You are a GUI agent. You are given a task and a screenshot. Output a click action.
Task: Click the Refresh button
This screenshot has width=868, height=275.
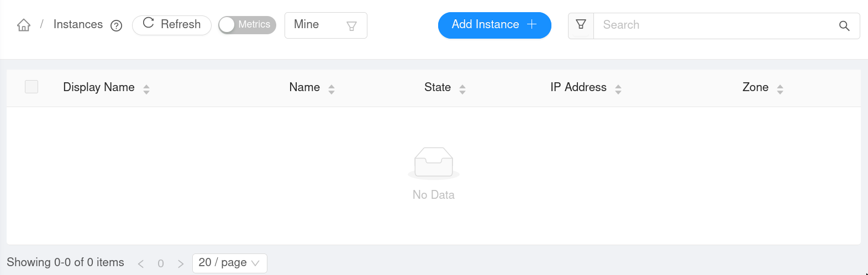click(x=172, y=25)
